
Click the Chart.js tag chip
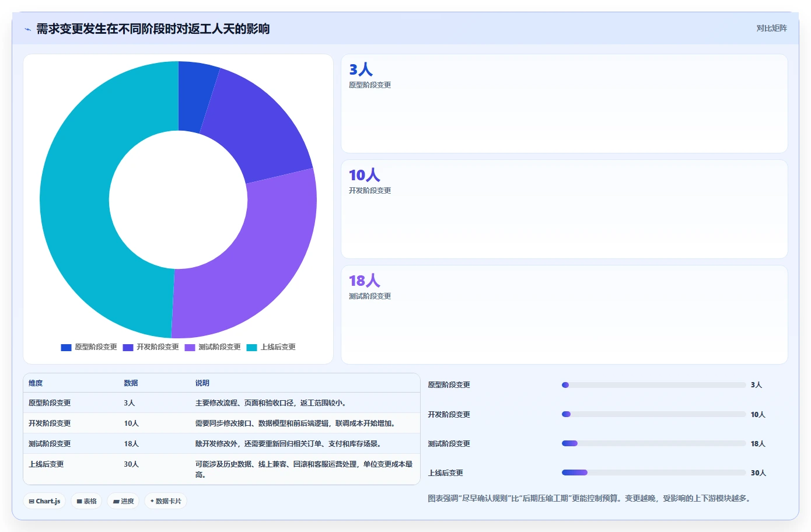coord(44,501)
